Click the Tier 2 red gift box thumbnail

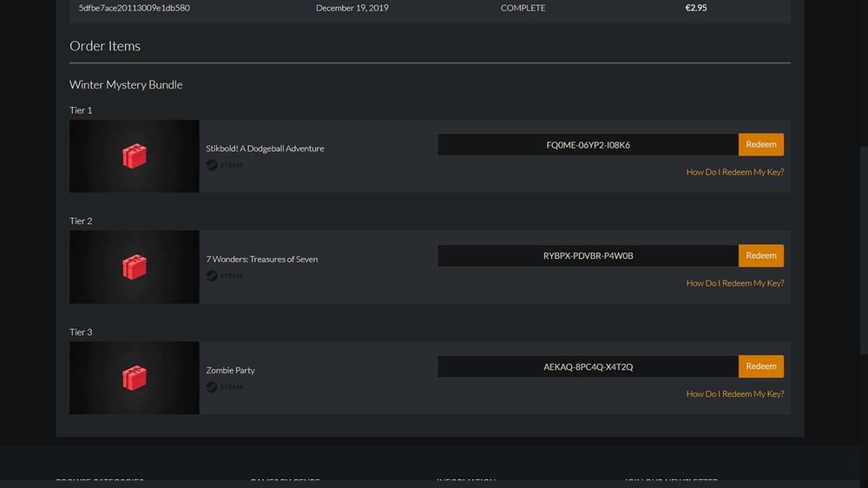pos(134,267)
